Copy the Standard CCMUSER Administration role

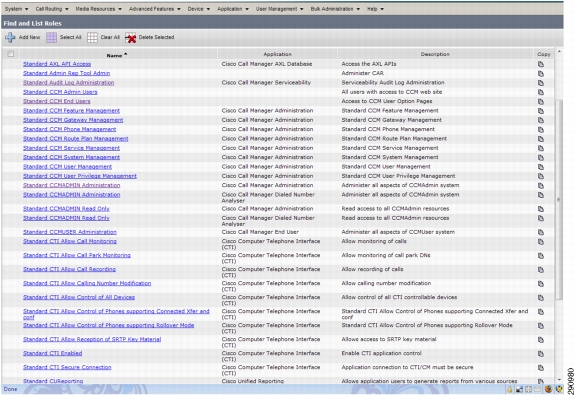(541, 232)
